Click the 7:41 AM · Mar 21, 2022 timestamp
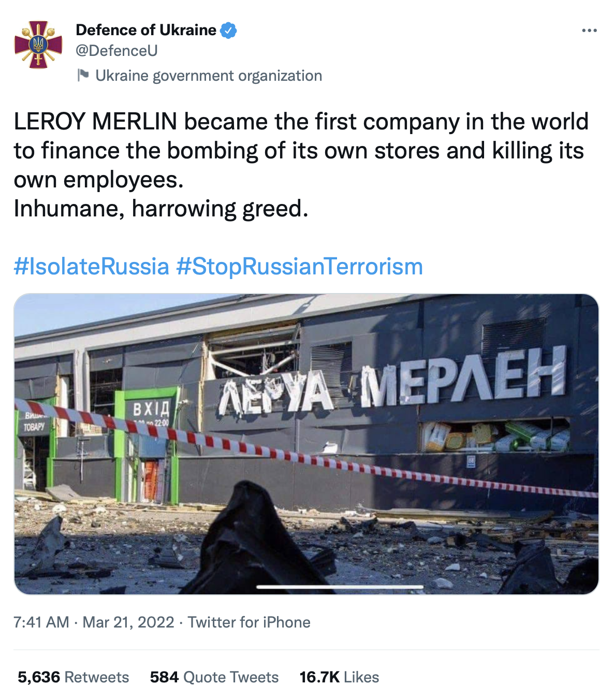Viewport: 614px width, 700px height. click(x=94, y=622)
